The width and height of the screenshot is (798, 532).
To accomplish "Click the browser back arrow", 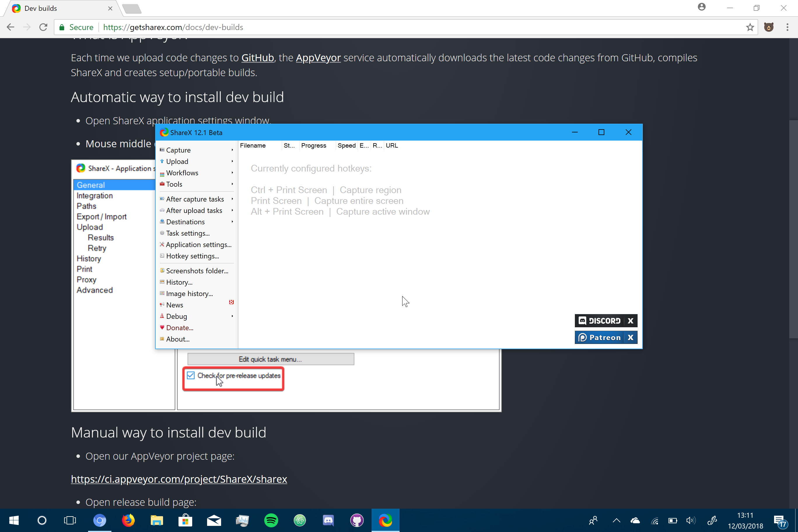I will coord(10,27).
